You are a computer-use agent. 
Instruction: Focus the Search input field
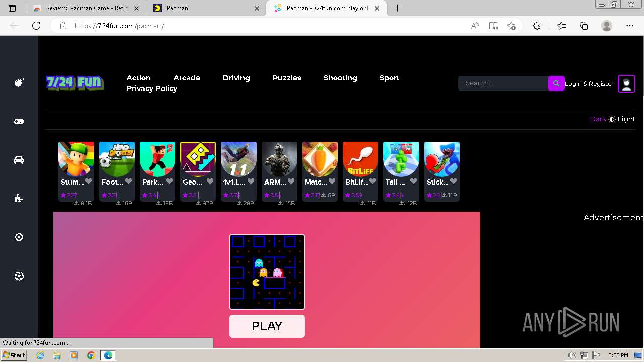tap(503, 83)
